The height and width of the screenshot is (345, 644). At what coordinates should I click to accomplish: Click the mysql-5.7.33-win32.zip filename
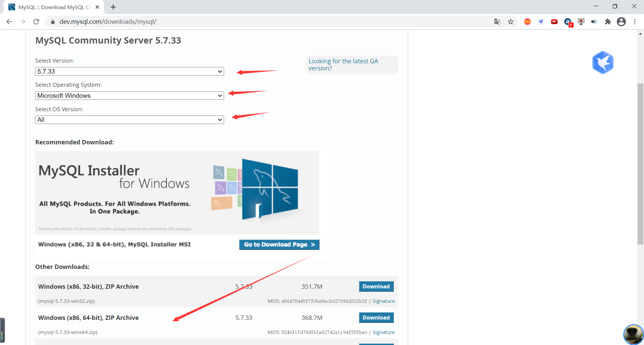[66, 301]
